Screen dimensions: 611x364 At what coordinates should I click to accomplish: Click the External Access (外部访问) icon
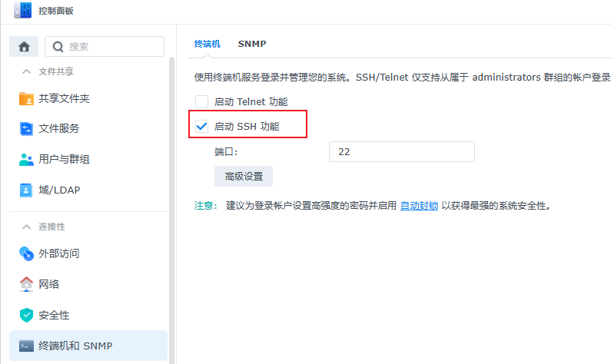pos(26,253)
